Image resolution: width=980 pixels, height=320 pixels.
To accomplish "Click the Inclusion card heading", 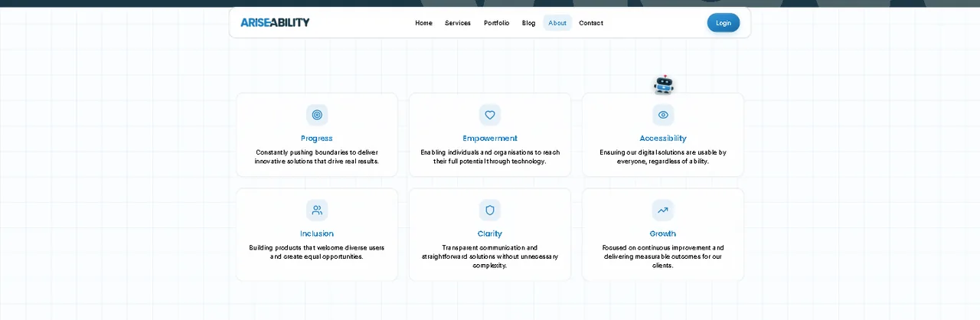I will 317,233.
